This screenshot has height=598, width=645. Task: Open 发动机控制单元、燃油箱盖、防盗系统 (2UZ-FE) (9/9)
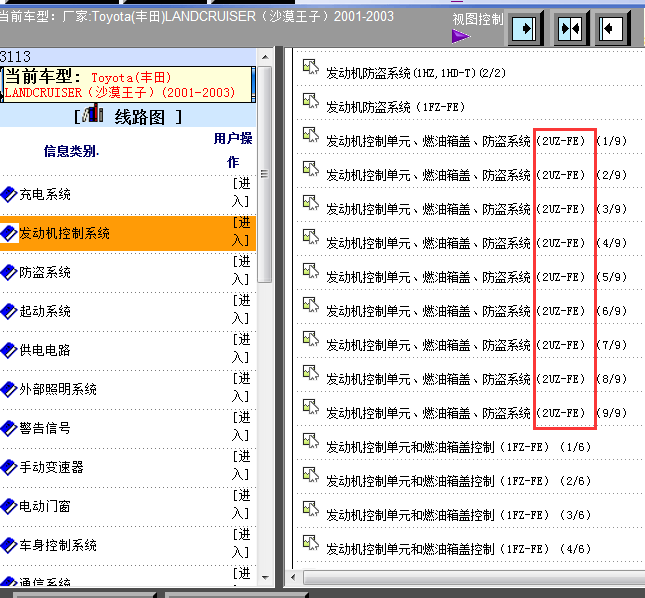[x=476, y=413]
